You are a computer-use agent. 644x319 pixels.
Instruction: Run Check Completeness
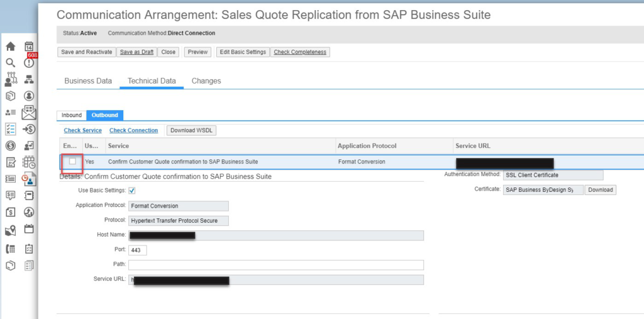tap(300, 52)
